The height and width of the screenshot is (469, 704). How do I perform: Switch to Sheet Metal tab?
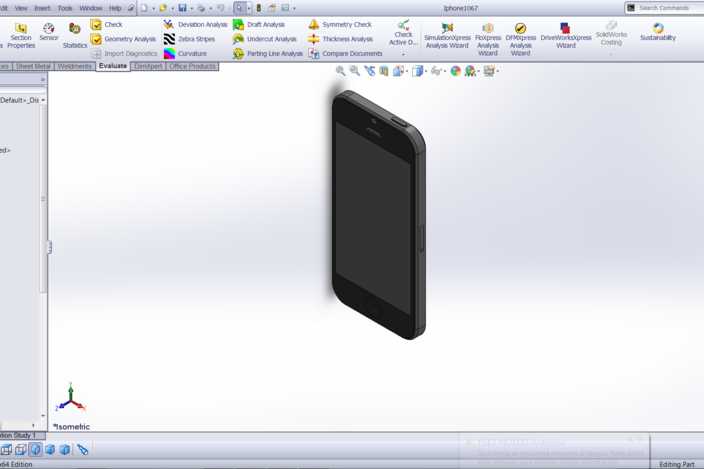[33, 66]
